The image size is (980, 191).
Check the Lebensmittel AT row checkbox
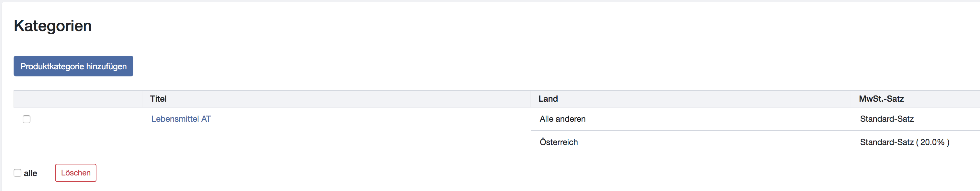(x=27, y=119)
